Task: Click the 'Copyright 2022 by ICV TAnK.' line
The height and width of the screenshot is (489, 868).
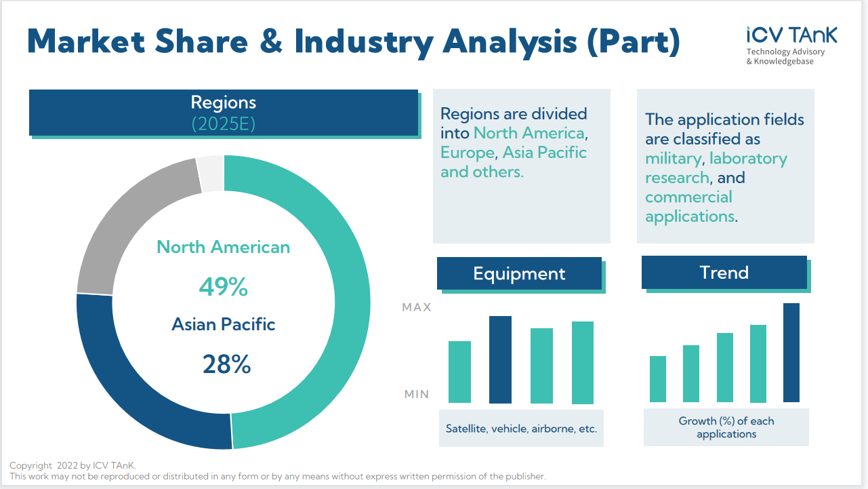Action: pos(73,465)
